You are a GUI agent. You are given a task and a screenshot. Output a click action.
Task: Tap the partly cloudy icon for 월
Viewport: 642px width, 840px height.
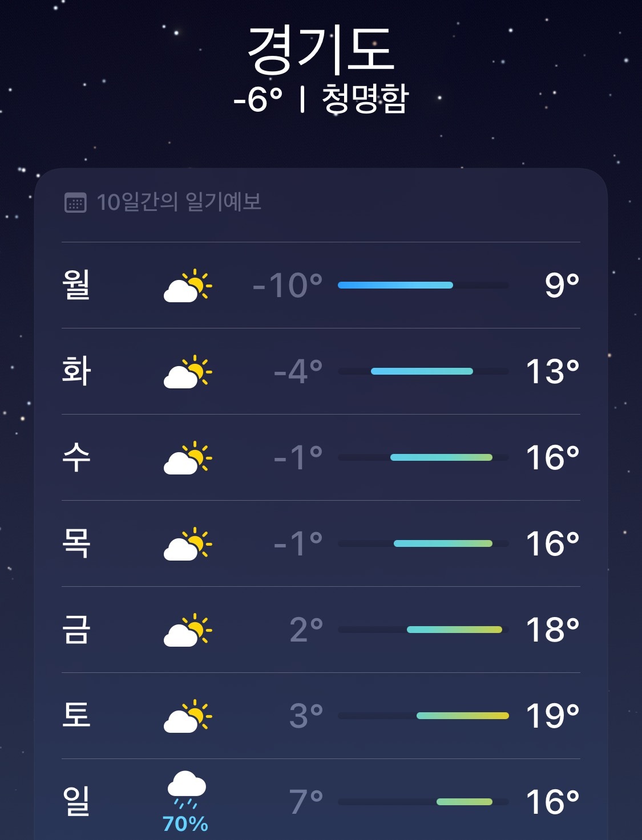pyautogui.click(x=187, y=285)
